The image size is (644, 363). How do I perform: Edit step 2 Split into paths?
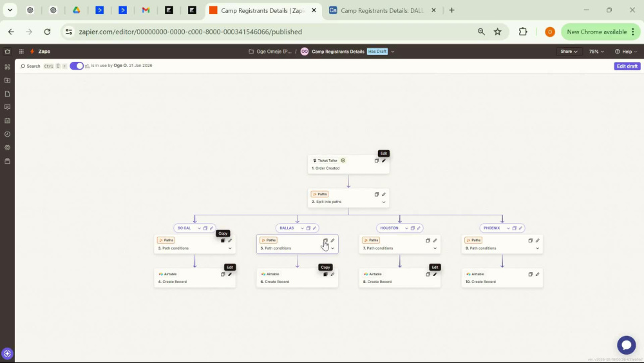tap(384, 195)
